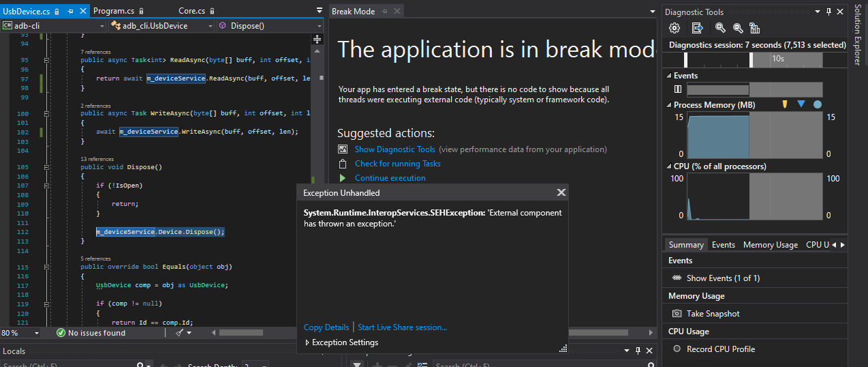The width and height of the screenshot is (868, 367).
Task: Click '13 references' above Dispose
Action: pyautogui.click(x=97, y=159)
